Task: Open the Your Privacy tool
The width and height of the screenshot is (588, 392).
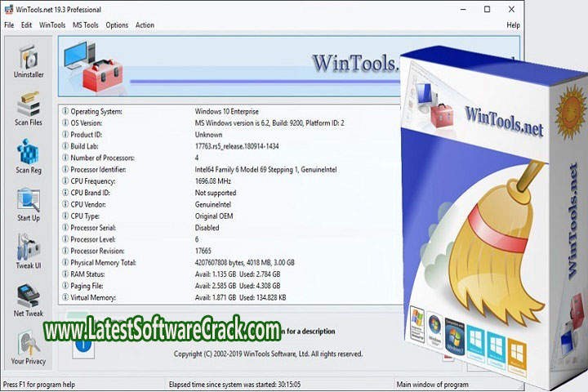Action: (x=28, y=347)
